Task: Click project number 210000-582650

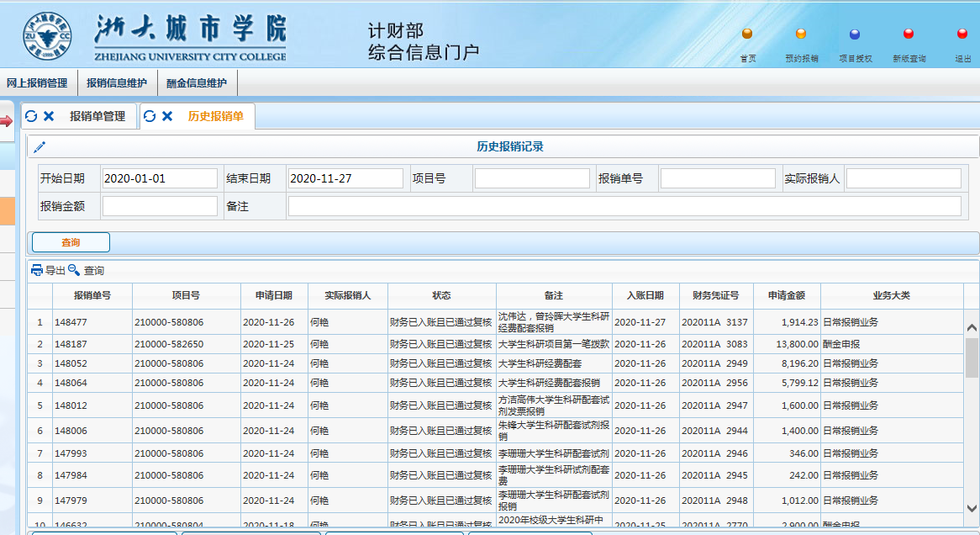Action: point(169,344)
